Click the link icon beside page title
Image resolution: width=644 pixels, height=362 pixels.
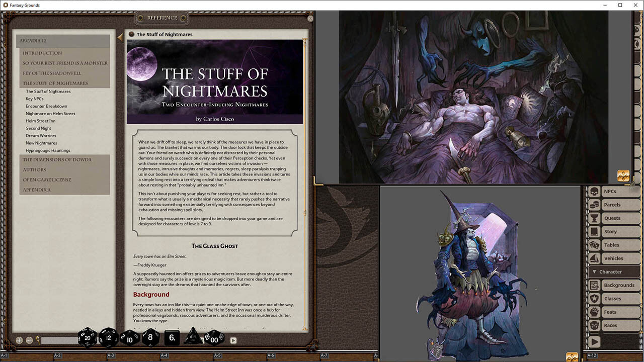(131, 34)
